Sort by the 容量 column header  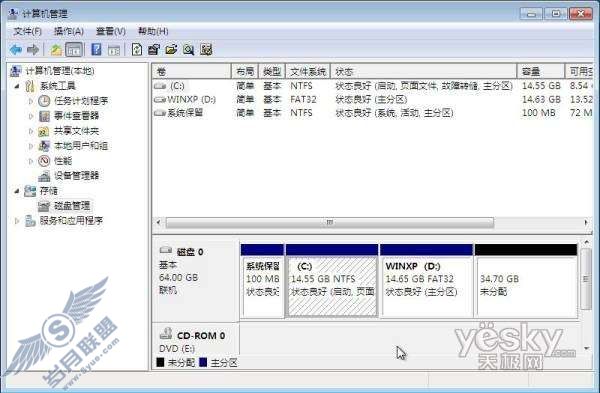coord(541,72)
